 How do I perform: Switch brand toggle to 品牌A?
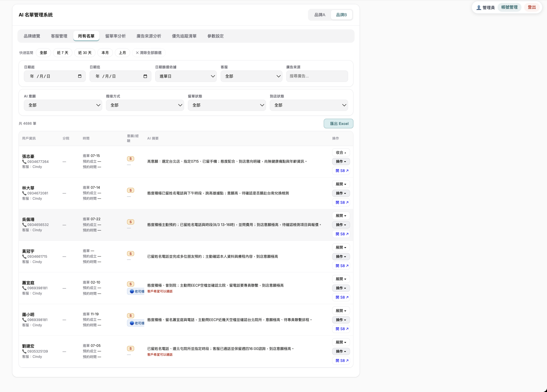319,15
